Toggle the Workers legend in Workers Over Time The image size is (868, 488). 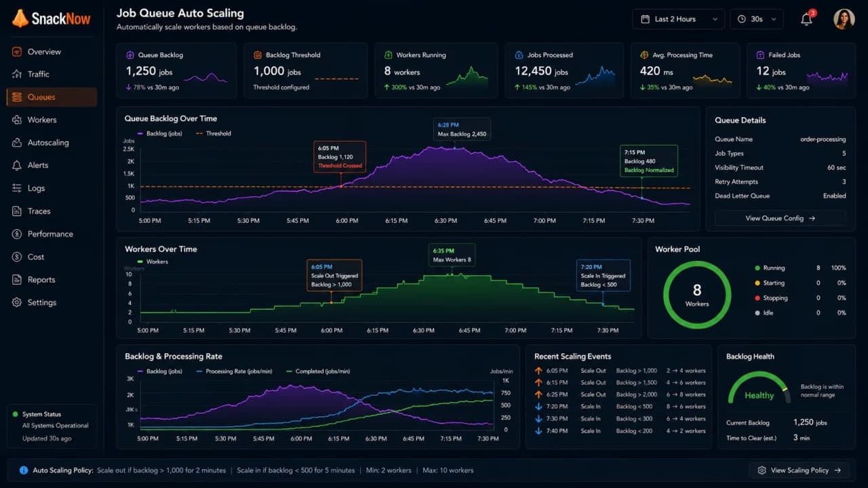[x=153, y=262]
